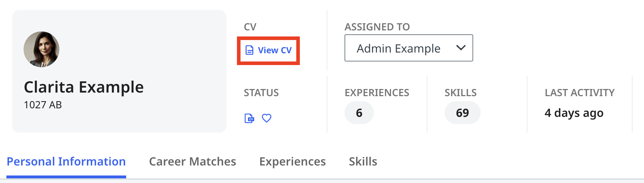This screenshot has height=183, width=644.
Task: Click the CV status icon under Status
Action: [249, 118]
